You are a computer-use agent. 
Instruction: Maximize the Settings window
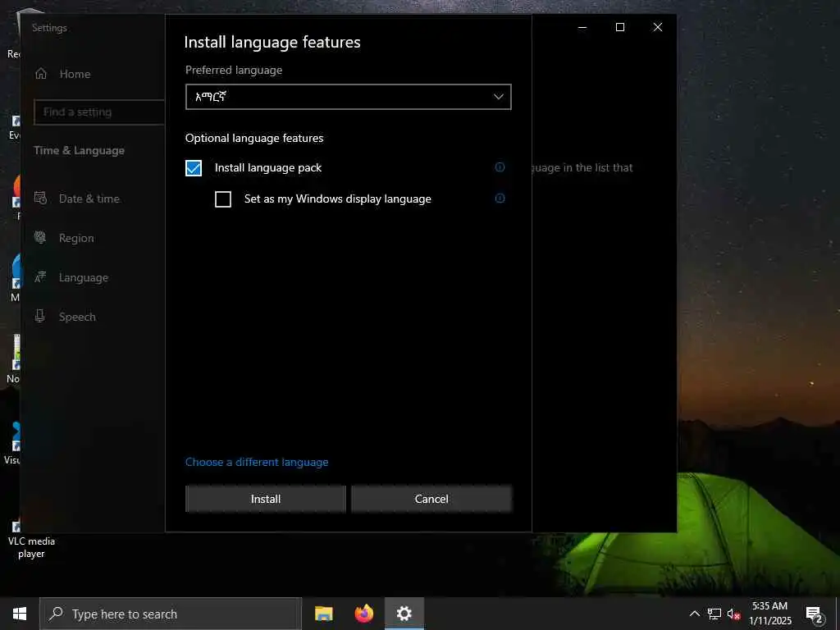pos(620,27)
